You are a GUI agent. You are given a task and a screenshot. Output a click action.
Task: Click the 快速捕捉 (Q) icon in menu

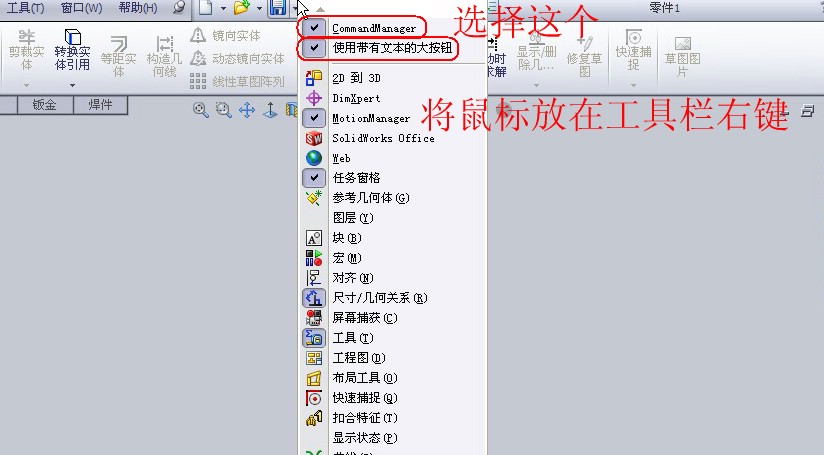(314, 398)
